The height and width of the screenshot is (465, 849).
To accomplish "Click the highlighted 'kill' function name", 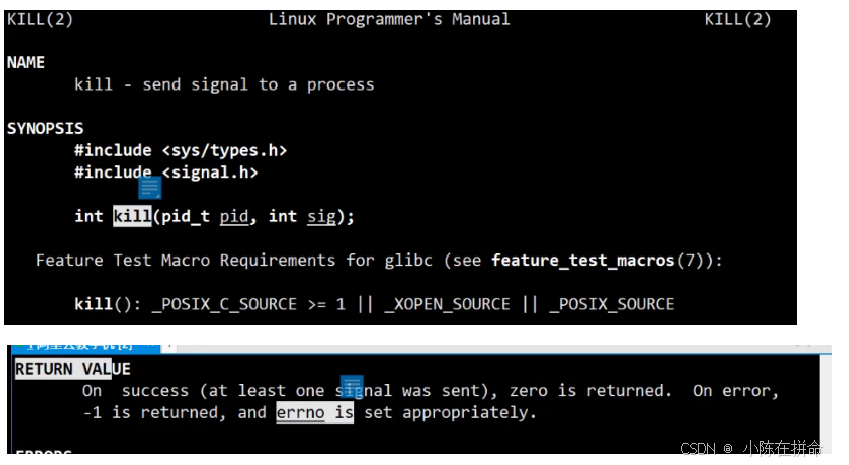I will pos(132,216).
